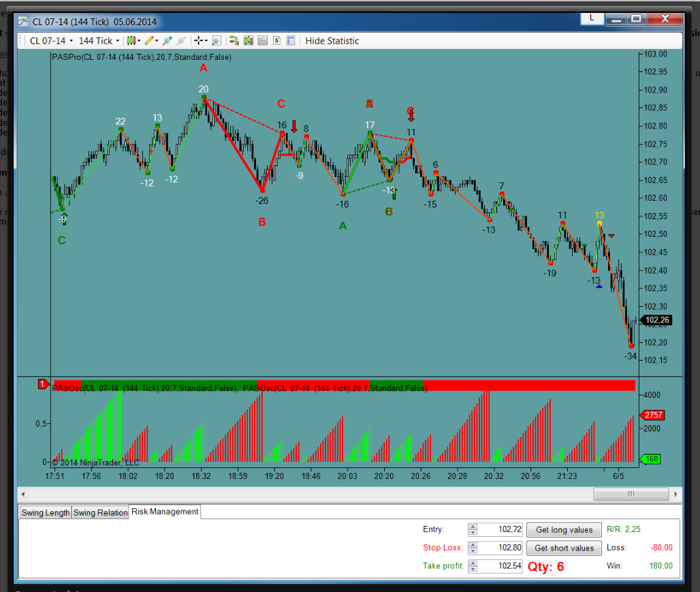This screenshot has height=592, width=700.
Task: Open the chart properties window icon
Action: coord(291,41)
